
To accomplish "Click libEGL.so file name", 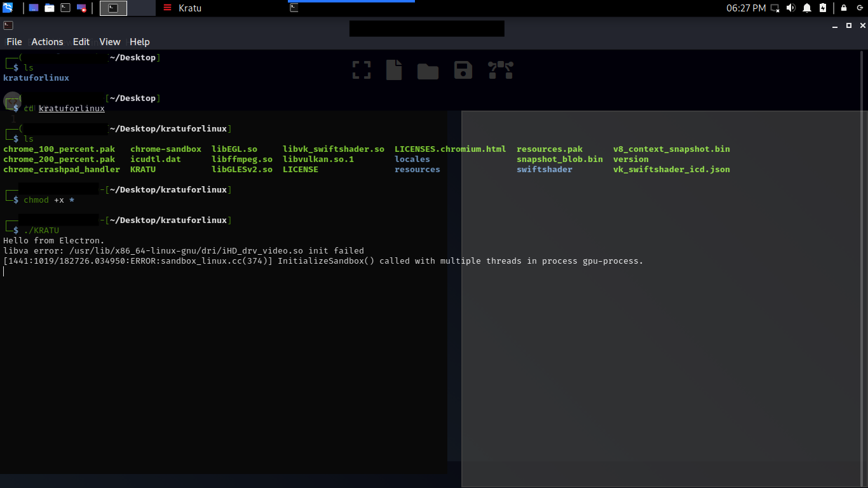I will pos(234,149).
